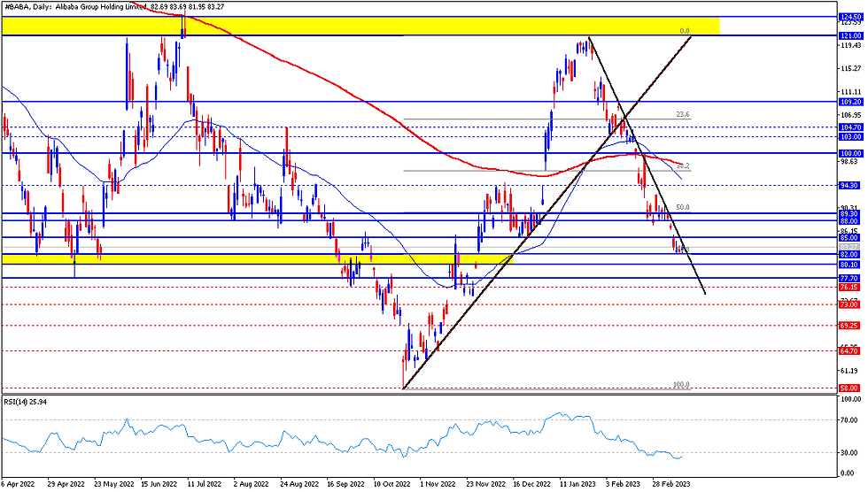Viewport: 868px width, 492px height.
Task: Click the 24 Aug 2022 date label
Action: pyautogui.click(x=299, y=484)
